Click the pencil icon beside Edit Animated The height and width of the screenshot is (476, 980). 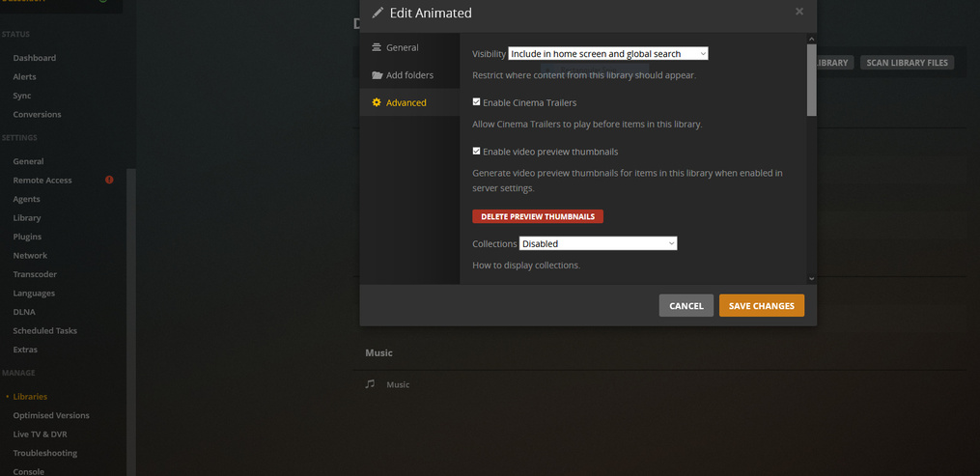click(378, 13)
